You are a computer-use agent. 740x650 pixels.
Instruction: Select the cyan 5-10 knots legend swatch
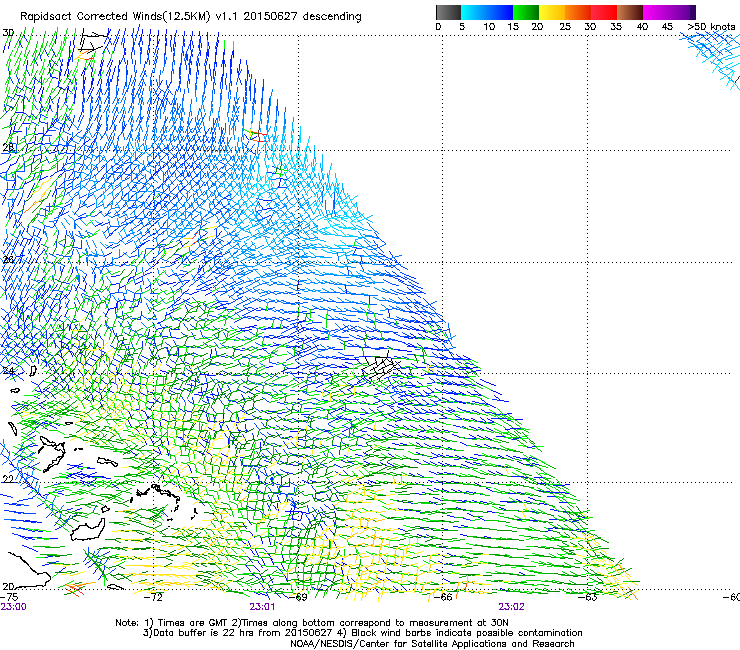tap(474, 12)
